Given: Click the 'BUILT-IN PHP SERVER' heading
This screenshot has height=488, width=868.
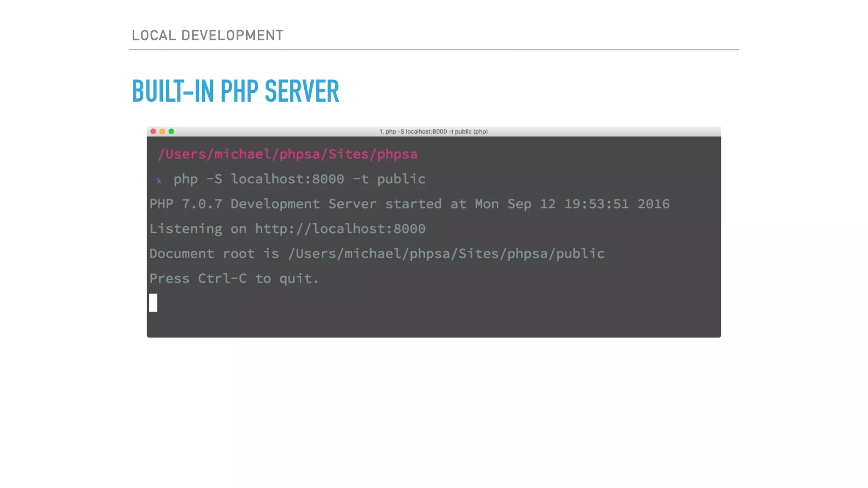Looking at the screenshot, I should tap(236, 91).
